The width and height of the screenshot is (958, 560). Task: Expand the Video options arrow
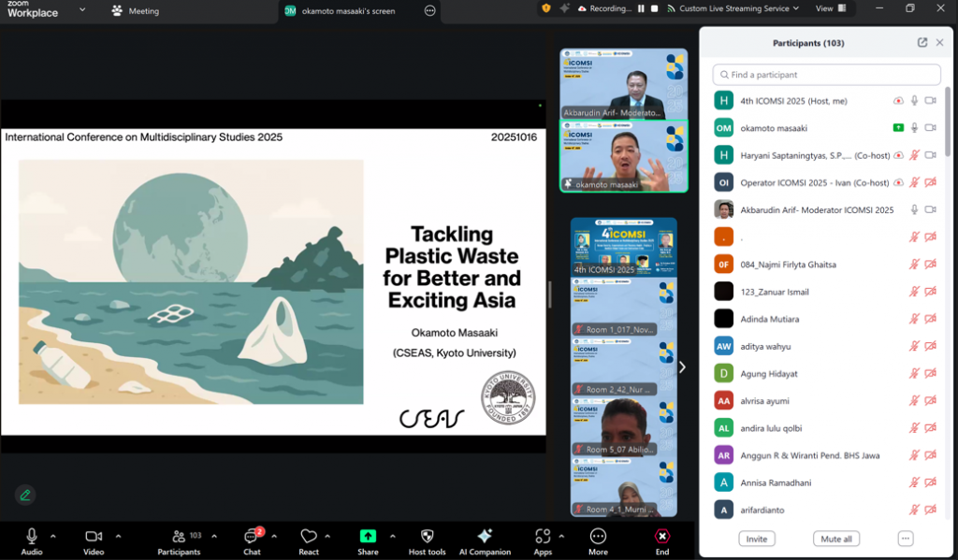tap(118, 537)
